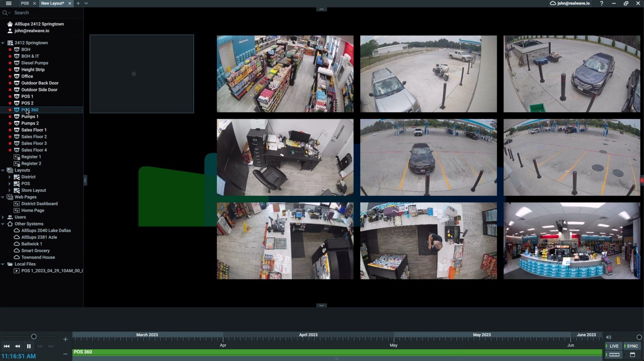The image size is (644, 361).
Task: Close the POS tab
Action: coord(35,3)
